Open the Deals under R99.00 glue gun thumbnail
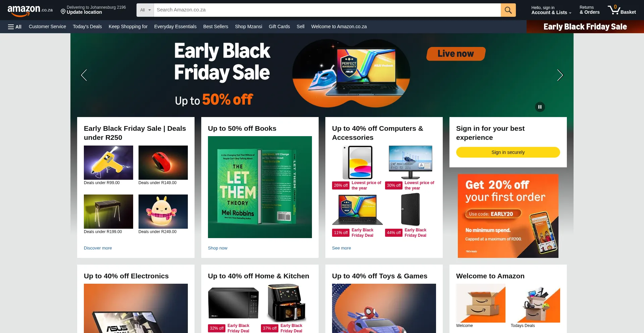Screen dimensions: 644x333 pyautogui.click(x=108, y=163)
